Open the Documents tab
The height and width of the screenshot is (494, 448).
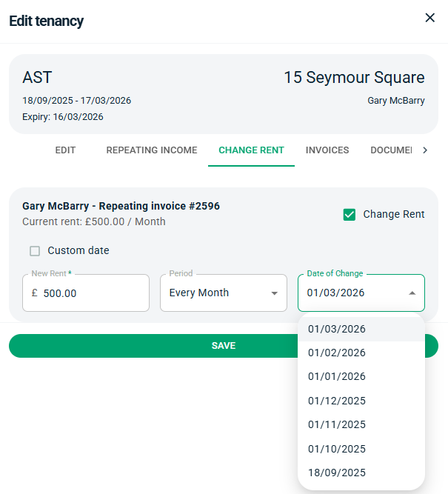click(x=391, y=150)
